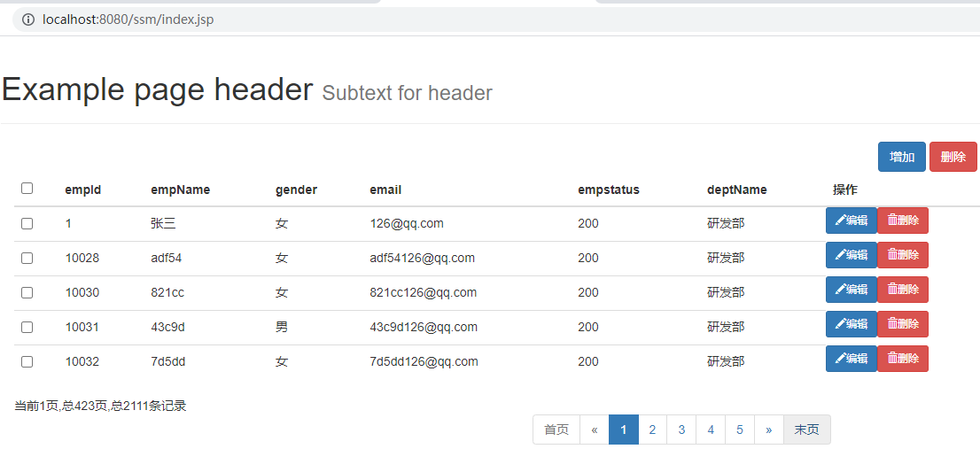Click the empId cell 10032
Viewport: 980px width, 449px height.
pos(82,361)
